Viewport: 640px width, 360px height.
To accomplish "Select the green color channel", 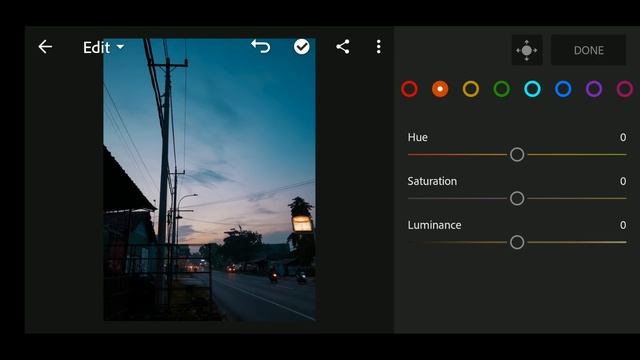I will 502,89.
